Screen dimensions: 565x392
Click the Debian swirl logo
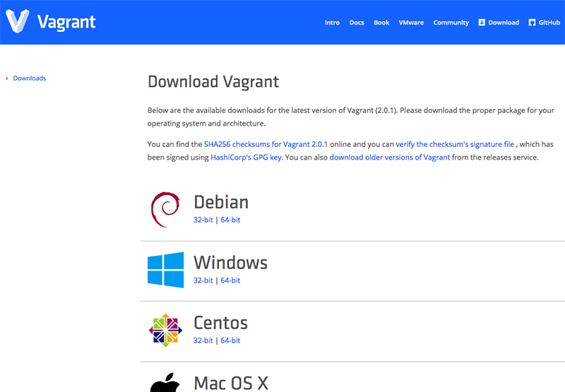tap(165, 210)
